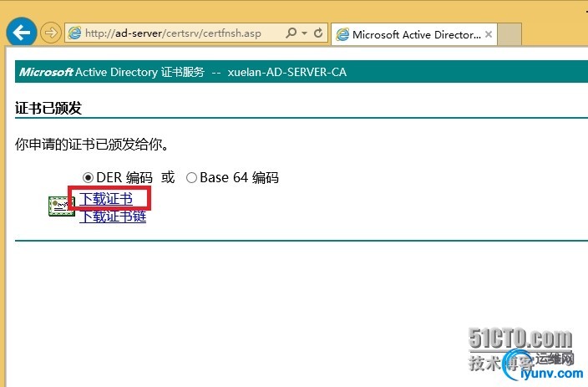Image resolution: width=588 pixels, height=387 pixels.
Task: Click the certificate icon beside download links
Action: click(62, 206)
